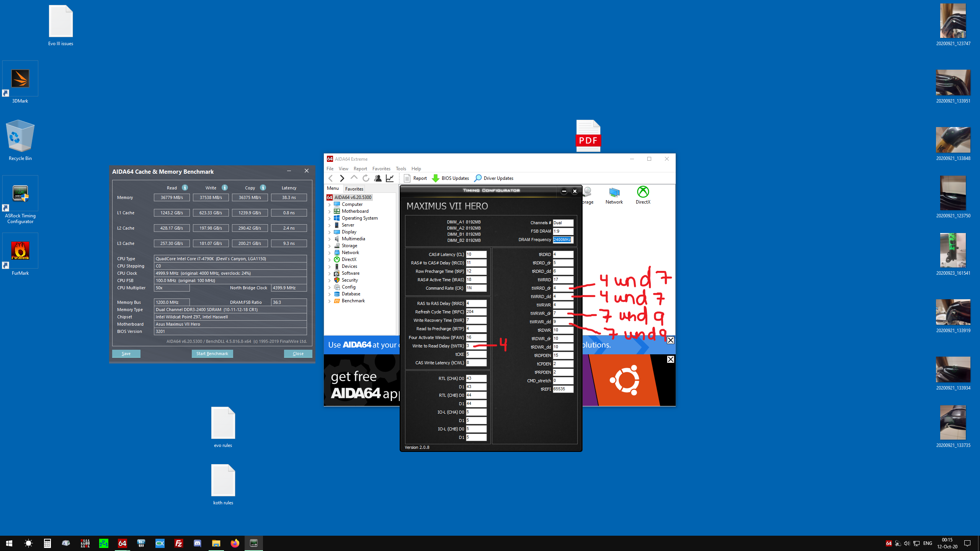
Task: Expand the Motherboard tree node
Action: click(x=330, y=212)
